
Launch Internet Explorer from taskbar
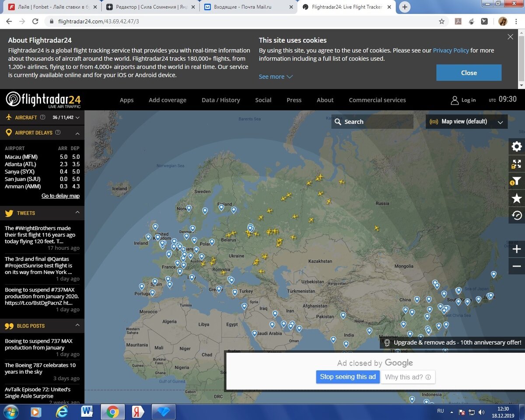point(62,412)
